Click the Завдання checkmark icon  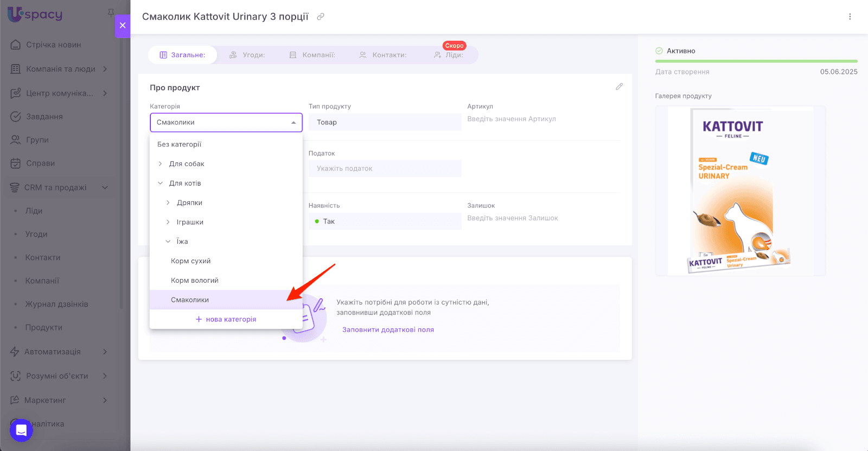[16, 117]
